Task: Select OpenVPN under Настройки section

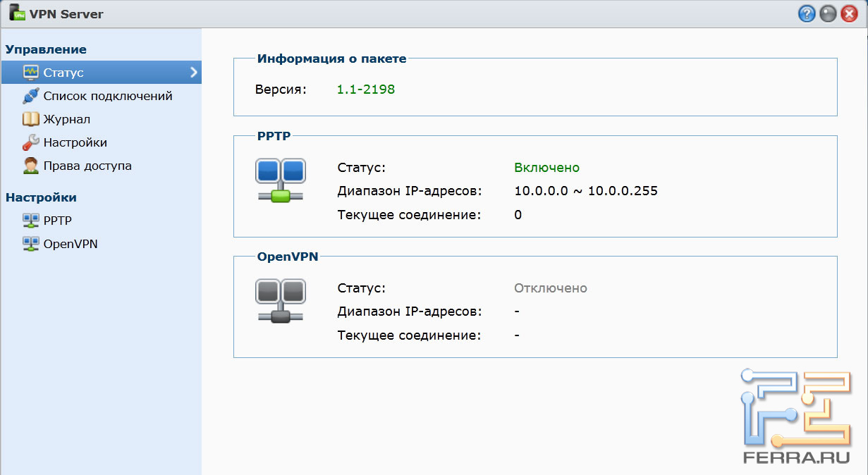Action: click(70, 244)
